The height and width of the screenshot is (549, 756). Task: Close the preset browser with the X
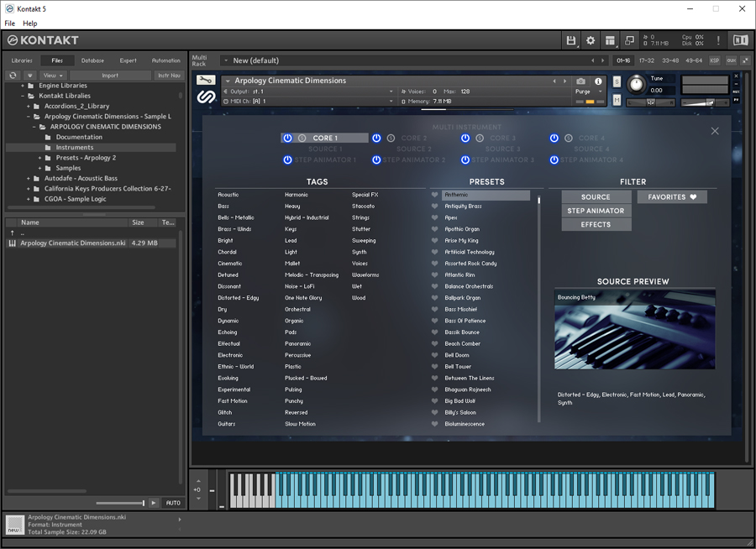coord(715,131)
